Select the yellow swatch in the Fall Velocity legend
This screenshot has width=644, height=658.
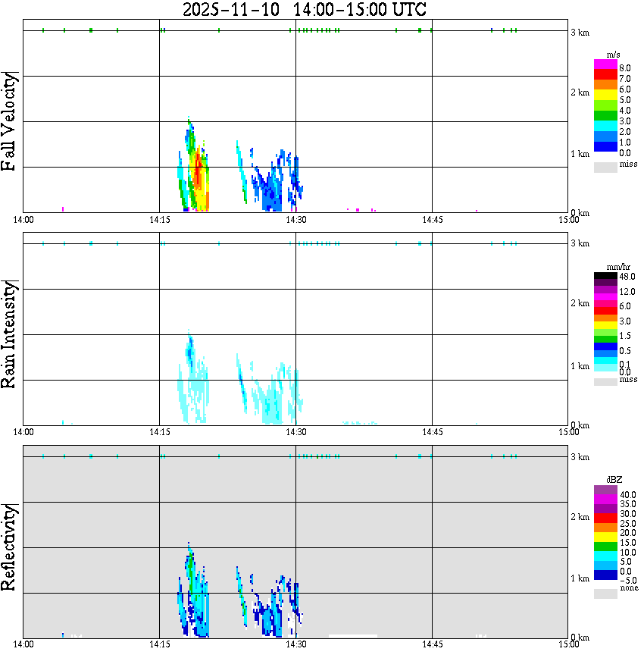tap(605, 96)
